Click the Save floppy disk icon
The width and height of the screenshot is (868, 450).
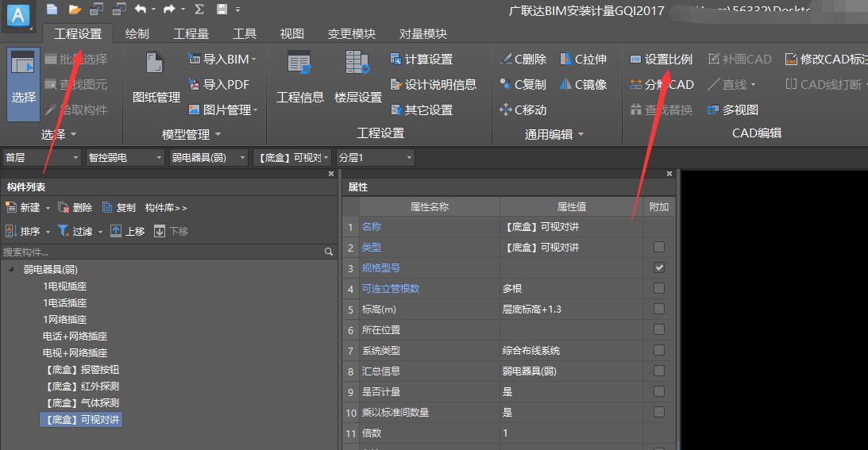[222, 9]
